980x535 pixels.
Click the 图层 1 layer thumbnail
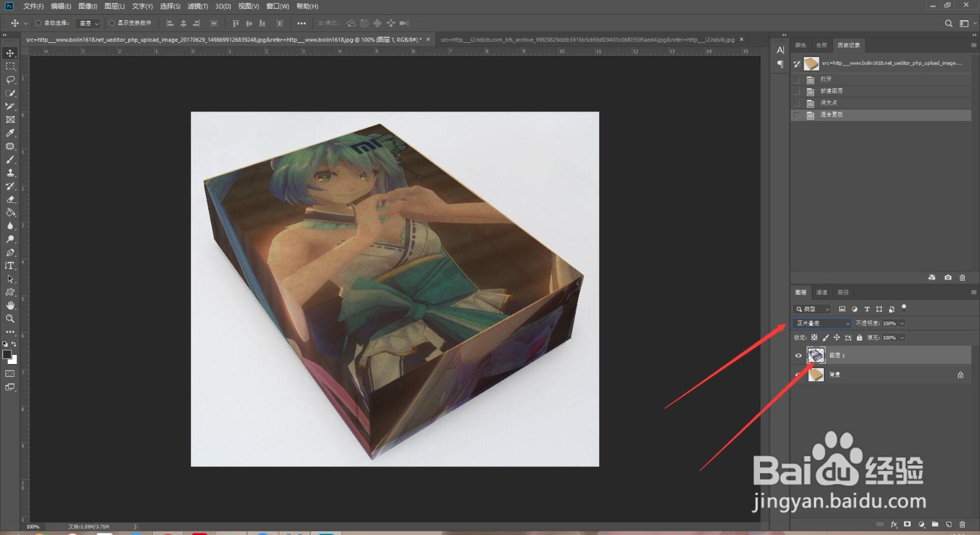tap(816, 355)
